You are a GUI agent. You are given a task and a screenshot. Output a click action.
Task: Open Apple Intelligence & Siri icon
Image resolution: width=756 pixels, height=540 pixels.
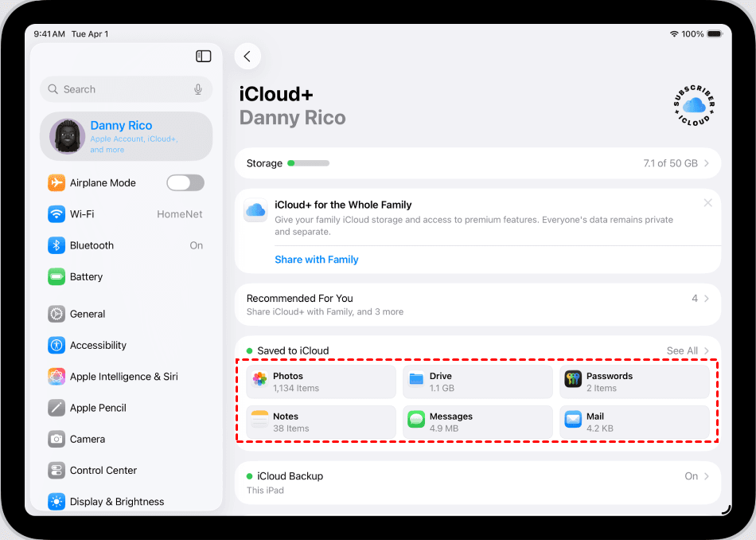(x=57, y=377)
